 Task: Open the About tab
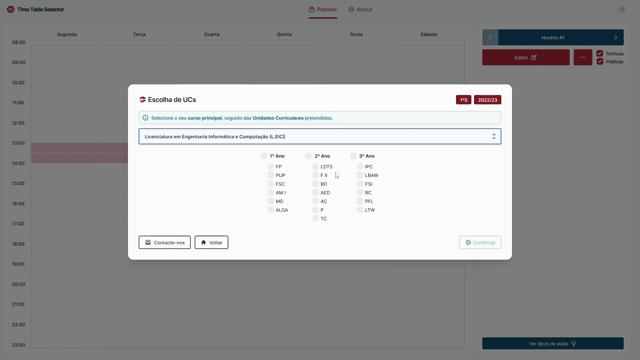pyautogui.click(x=360, y=9)
